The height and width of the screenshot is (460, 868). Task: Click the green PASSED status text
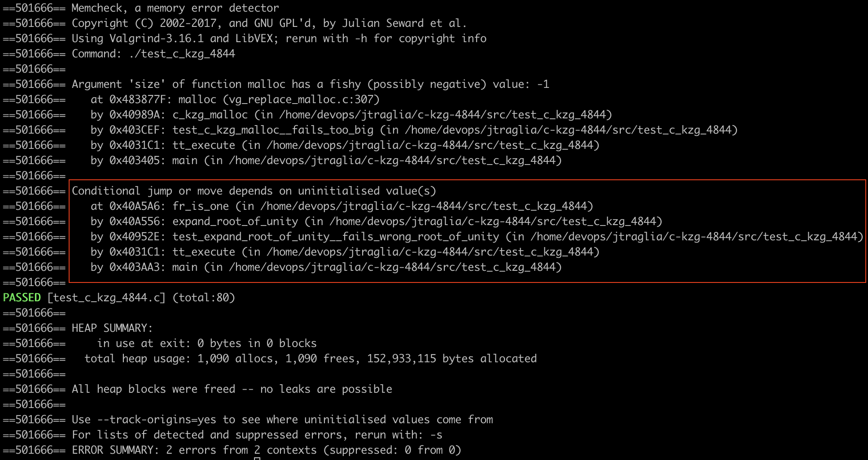click(22, 298)
